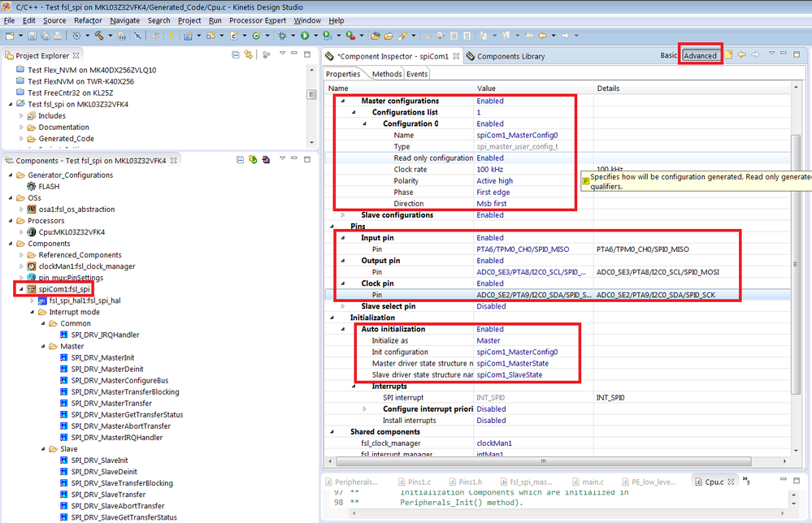Expand Configure interrupt priority row
This screenshot has height=523, width=812.
pyautogui.click(x=365, y=408)
